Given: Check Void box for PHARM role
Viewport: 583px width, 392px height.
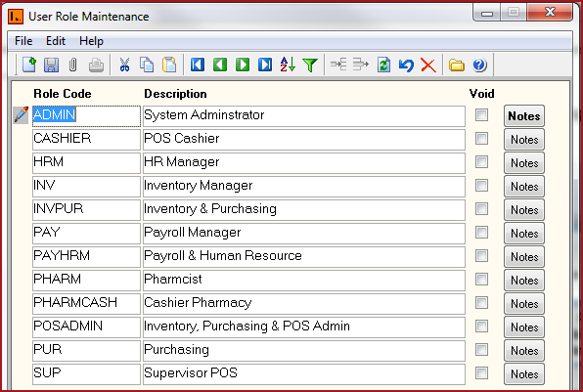Looking at the screenshot, I should click(x=481, y=279).
